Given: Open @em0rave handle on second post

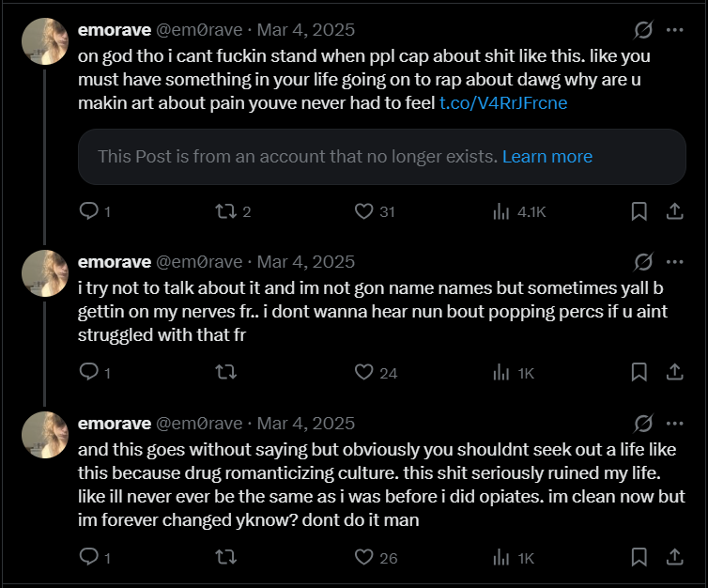Looking at the screenshot, I should (x=198, y=262).
